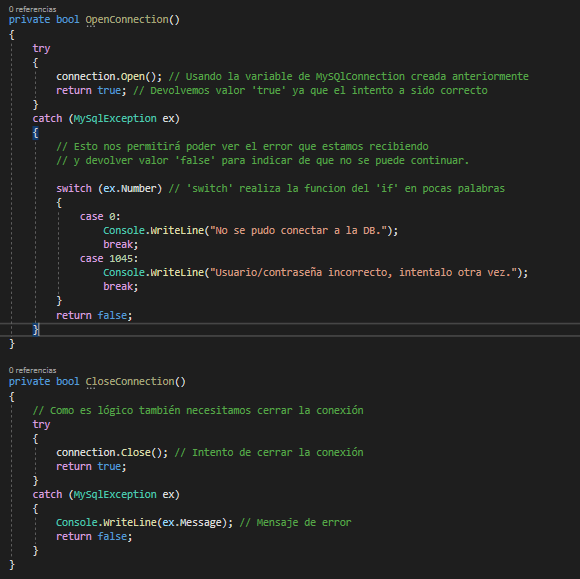Click the OpenConnection method name

point(127,20)
